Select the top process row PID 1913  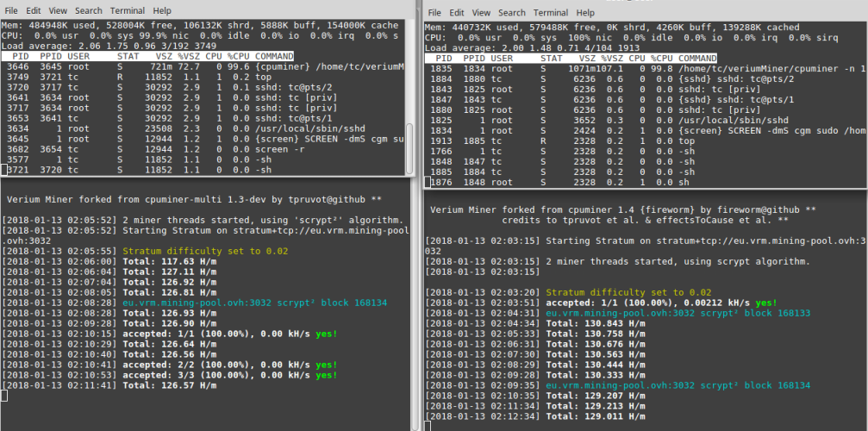click(x=646, y=141)
